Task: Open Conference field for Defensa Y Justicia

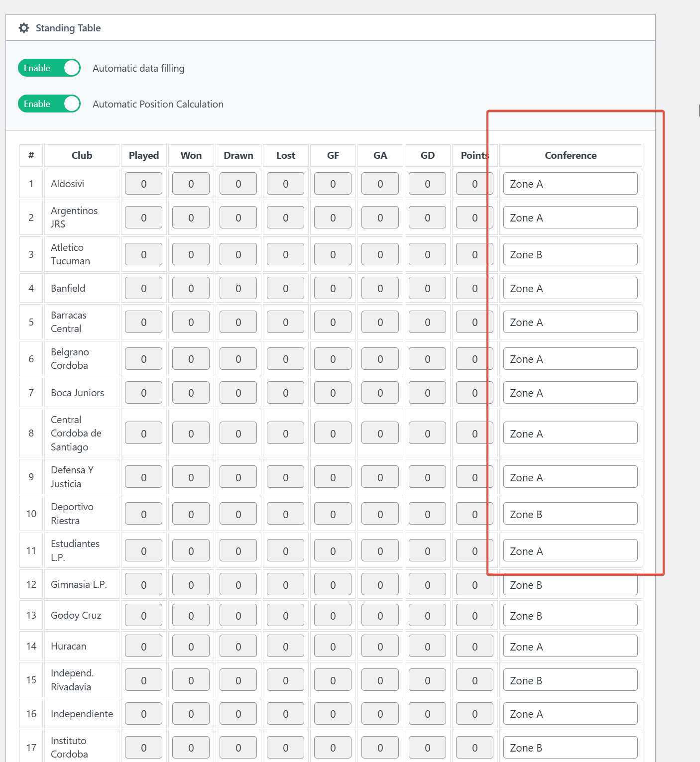Action: tap(571, 477)
